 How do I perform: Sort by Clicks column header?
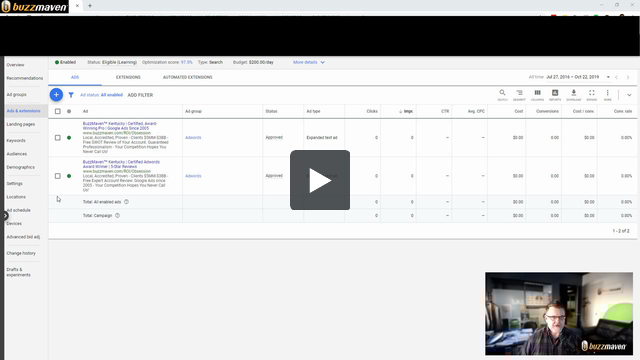(x=372, y=111)
